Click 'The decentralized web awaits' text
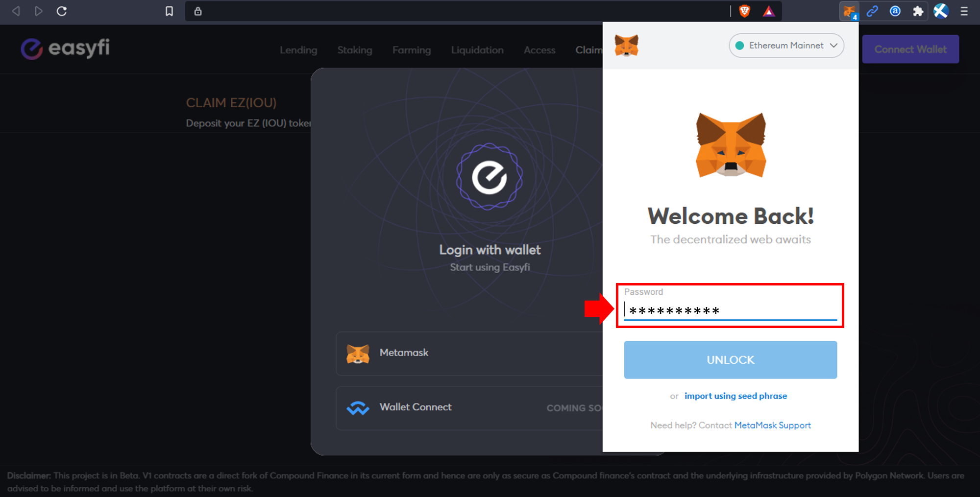Screen dimensions: 980x497 [731, 239]
